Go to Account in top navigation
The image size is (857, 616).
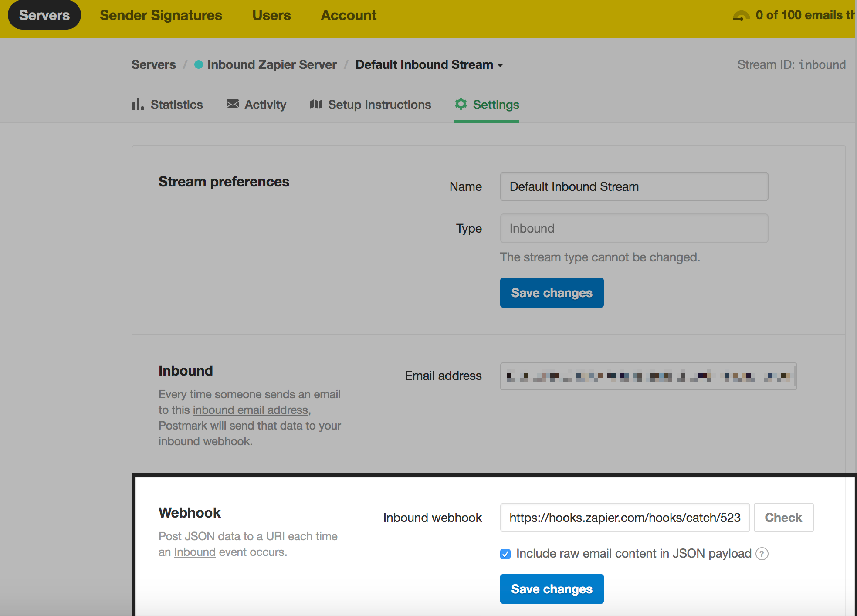click(349, 15)
